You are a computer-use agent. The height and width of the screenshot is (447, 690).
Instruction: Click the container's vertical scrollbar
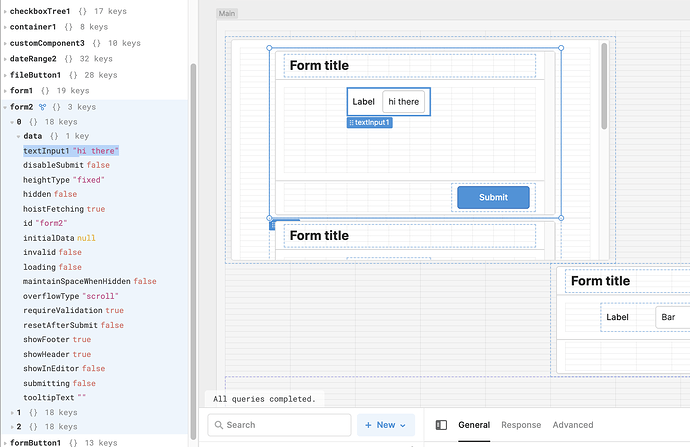tap(604, 86)
